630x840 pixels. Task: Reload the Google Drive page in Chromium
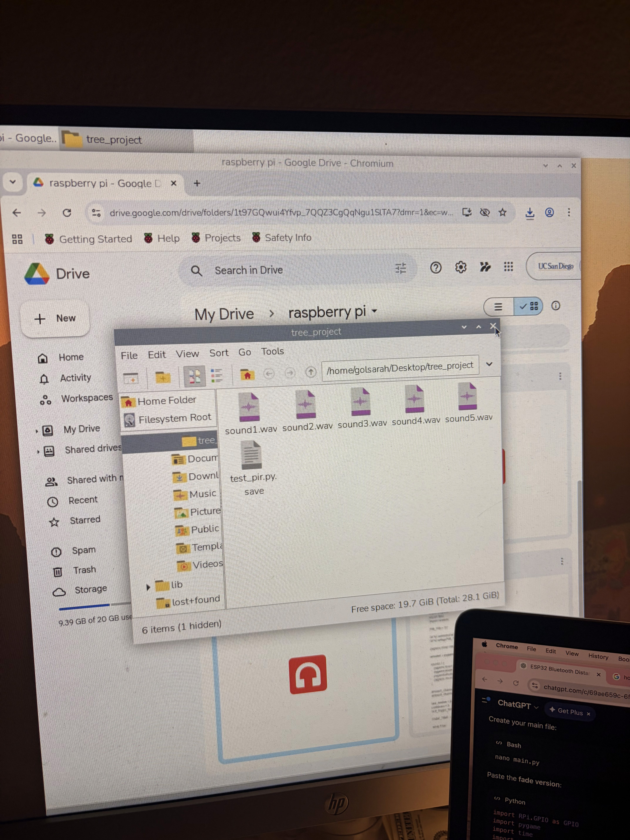pos(67,213)
